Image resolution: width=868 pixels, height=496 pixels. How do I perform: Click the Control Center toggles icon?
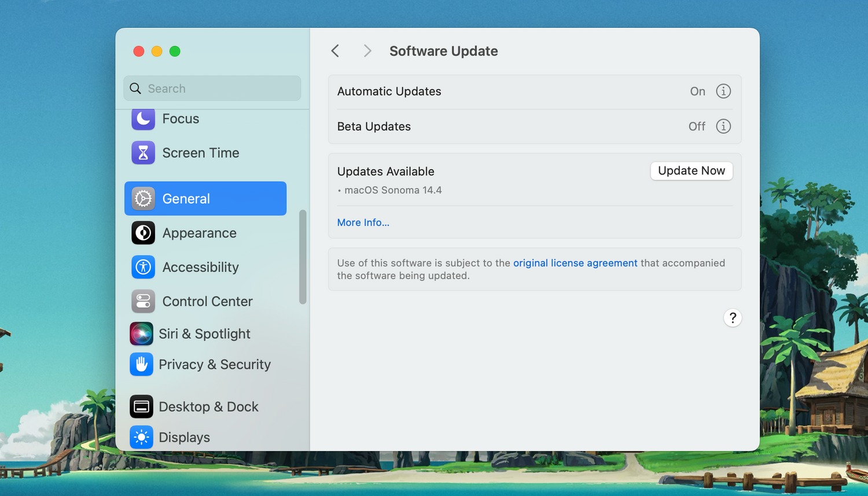(x=143, y=301)
